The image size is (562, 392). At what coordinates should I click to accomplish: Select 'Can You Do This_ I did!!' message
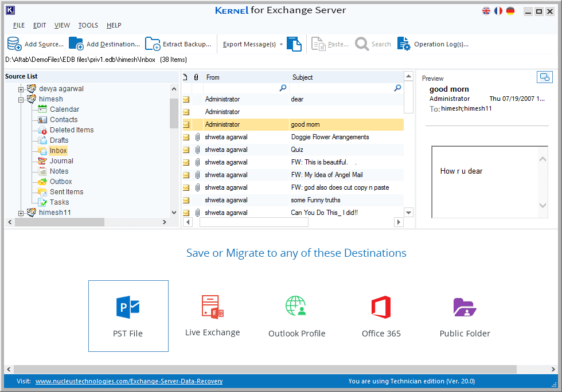pyautogui.click(x=293, y=213)
